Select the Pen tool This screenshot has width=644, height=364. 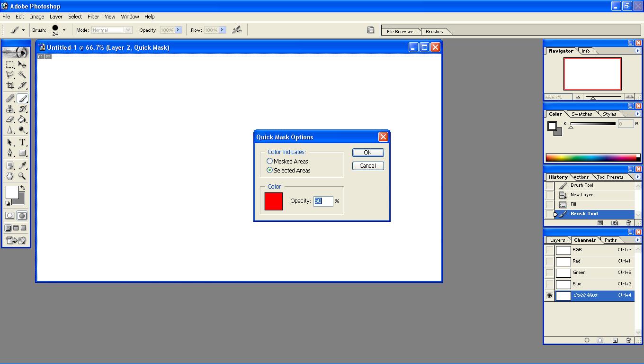(x=10, y=153)
